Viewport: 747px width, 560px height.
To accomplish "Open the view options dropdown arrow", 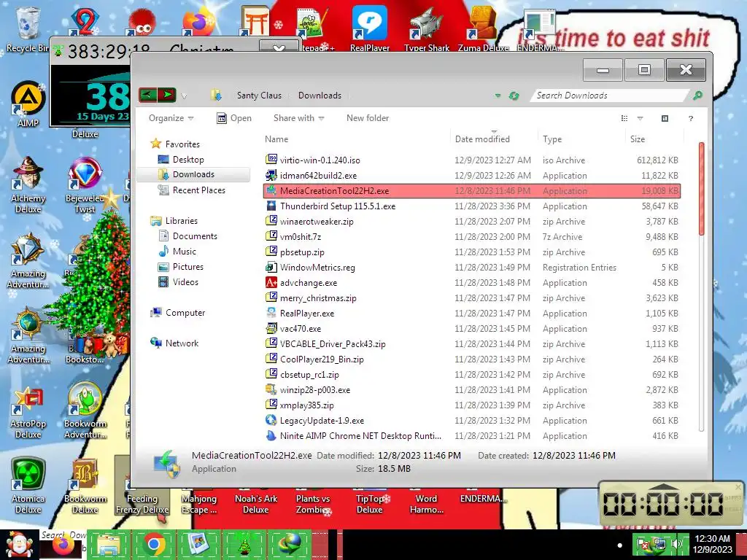I will tap(640, 118).
